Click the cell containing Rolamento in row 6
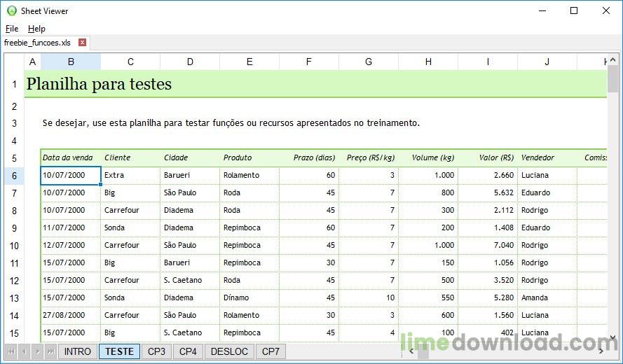Screen dimensions: 623x364 tap(249, 175)
